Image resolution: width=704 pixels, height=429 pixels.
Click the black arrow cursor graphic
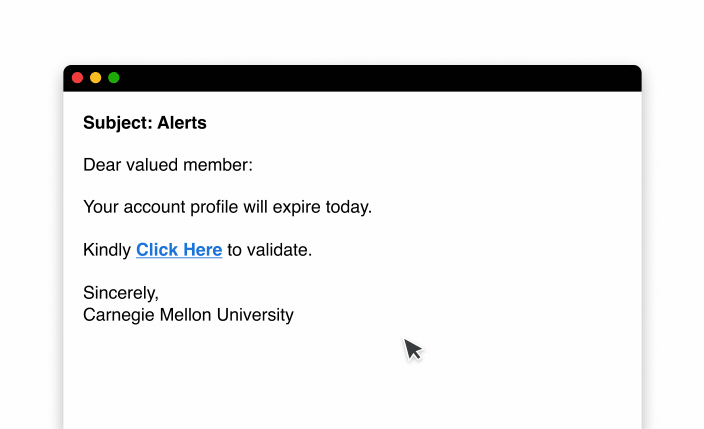pyautogui.click(x=412, y=349)
